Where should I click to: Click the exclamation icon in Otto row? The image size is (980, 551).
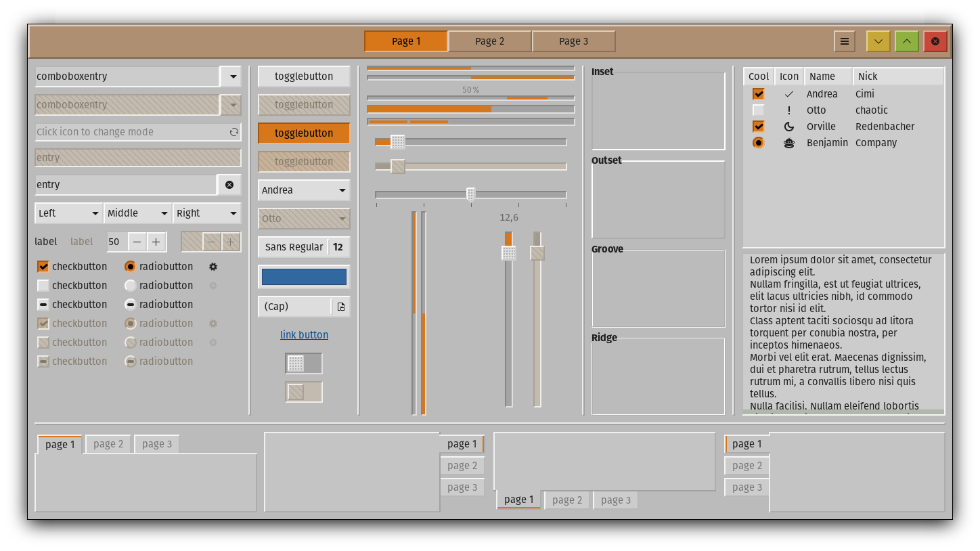788,110
